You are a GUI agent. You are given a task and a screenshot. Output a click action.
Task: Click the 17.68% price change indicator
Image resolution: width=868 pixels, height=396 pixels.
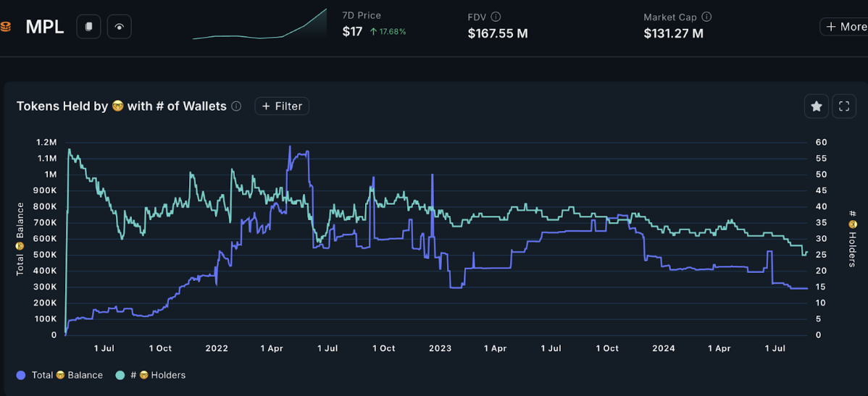388,32
